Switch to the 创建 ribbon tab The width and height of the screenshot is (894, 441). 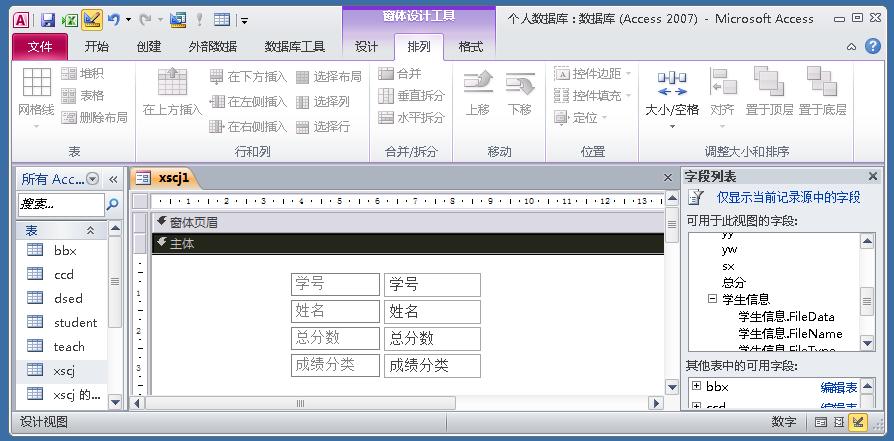[149, 47]
